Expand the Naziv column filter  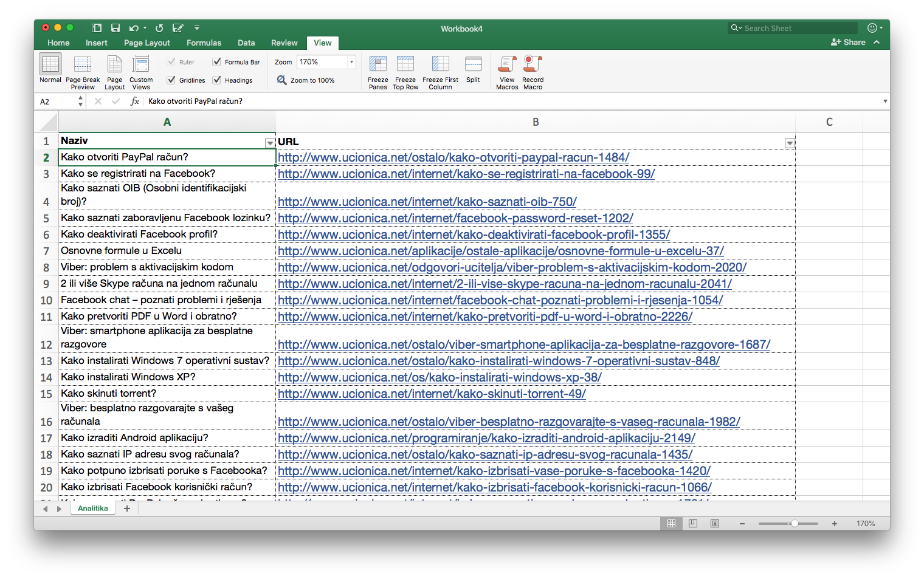270,143
